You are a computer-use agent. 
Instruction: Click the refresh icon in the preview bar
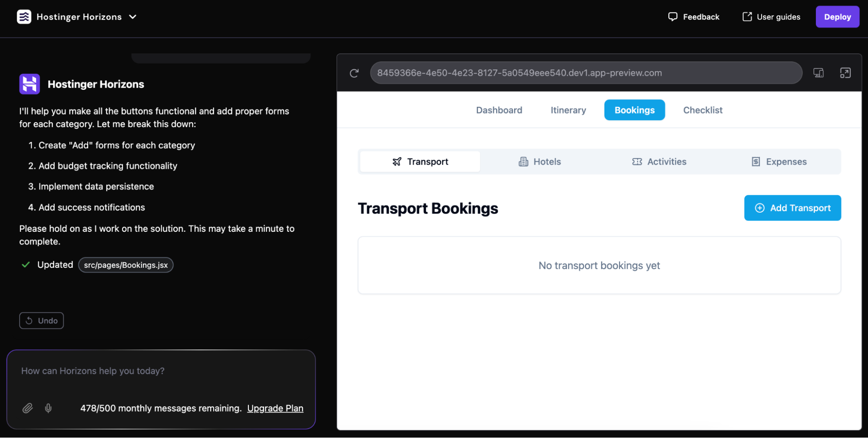point(354,73)
